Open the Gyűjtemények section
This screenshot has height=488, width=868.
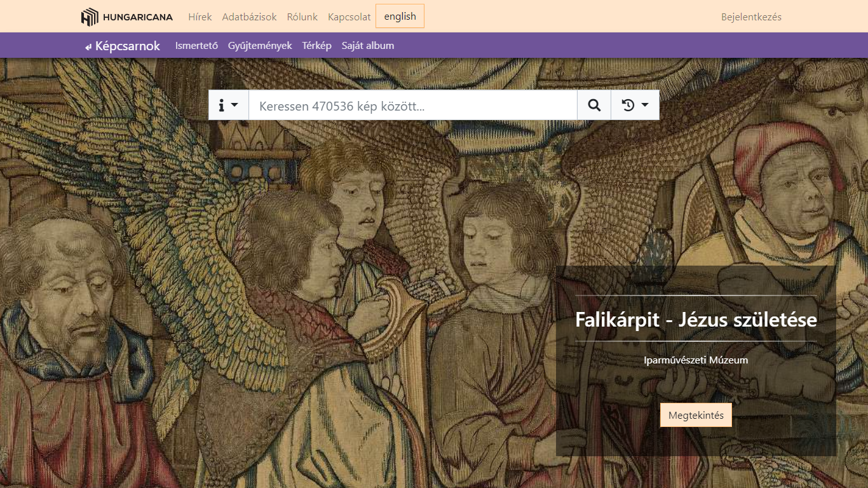pyautogui.click(x=260, y=46)
